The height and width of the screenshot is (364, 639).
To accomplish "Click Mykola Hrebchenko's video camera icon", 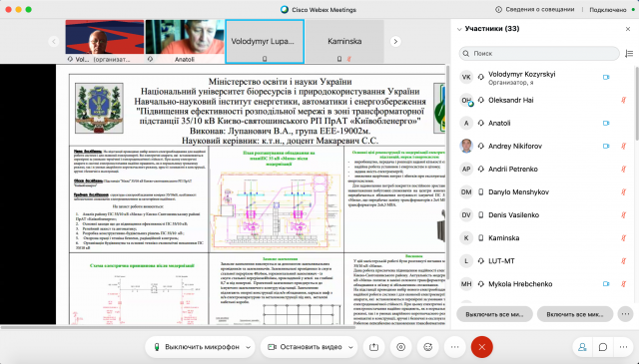I will point(606,284).
